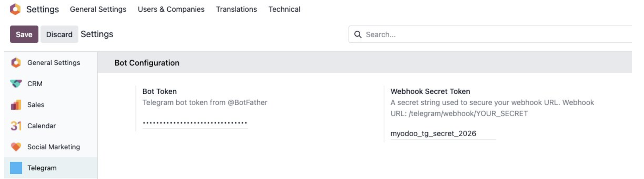Click the General Settings hexagon sidebar icon

(x=16, y=62)
